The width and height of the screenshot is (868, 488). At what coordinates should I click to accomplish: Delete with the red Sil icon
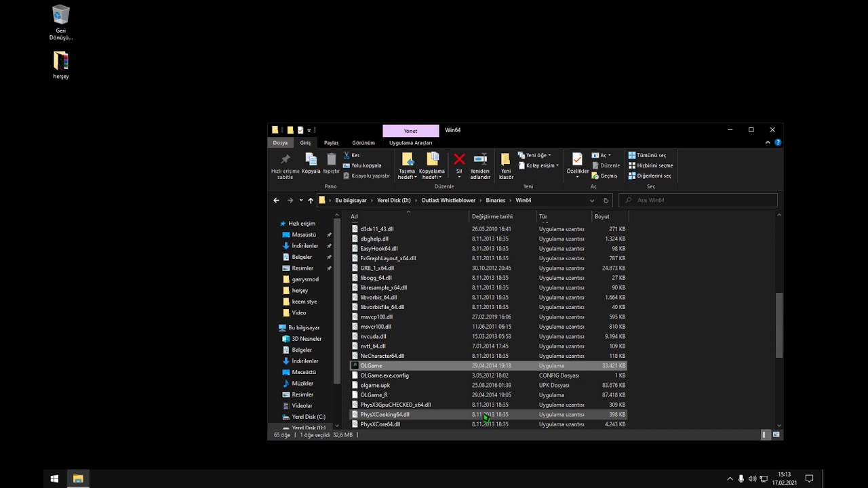(x=459, y=159)
